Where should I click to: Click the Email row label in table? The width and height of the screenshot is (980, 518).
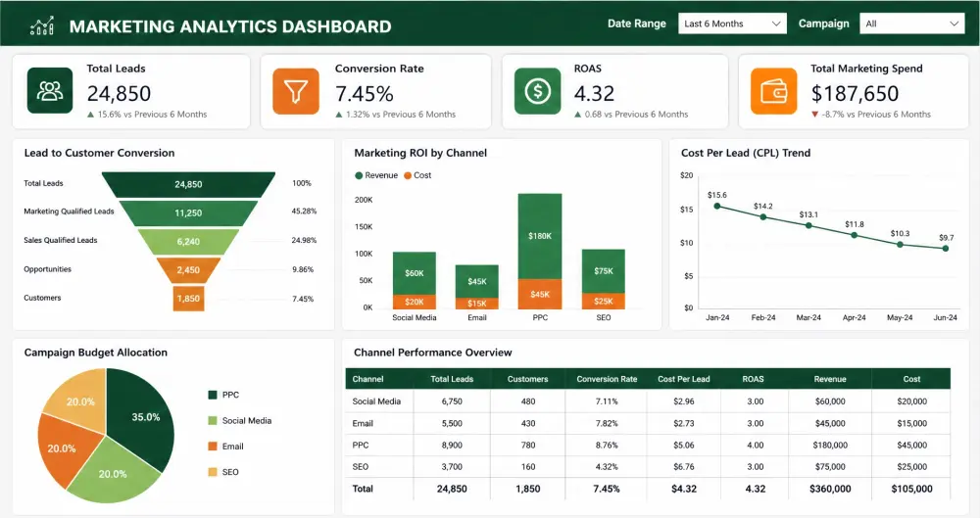point(363,423)
